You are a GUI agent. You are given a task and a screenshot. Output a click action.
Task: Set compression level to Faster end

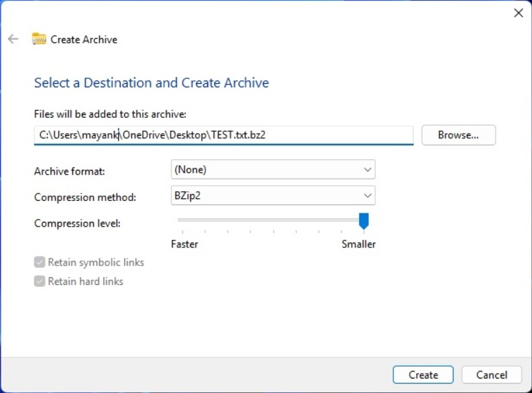182,220
